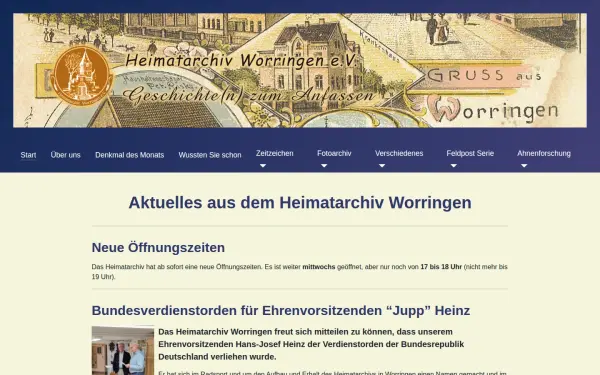Viewport: 600px width, 375px height.
Task: Expand the Verschiedenes dropdown arrow
Action: pos(382,166)
